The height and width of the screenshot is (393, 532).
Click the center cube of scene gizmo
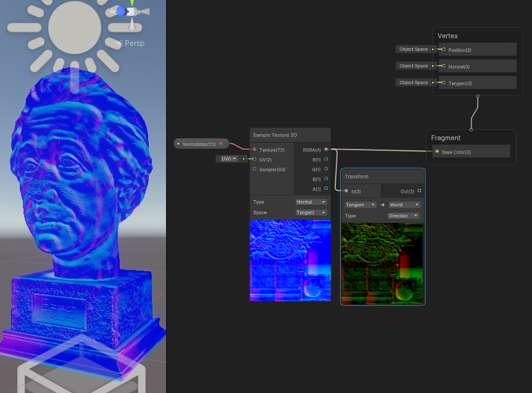tap(131, 12)
